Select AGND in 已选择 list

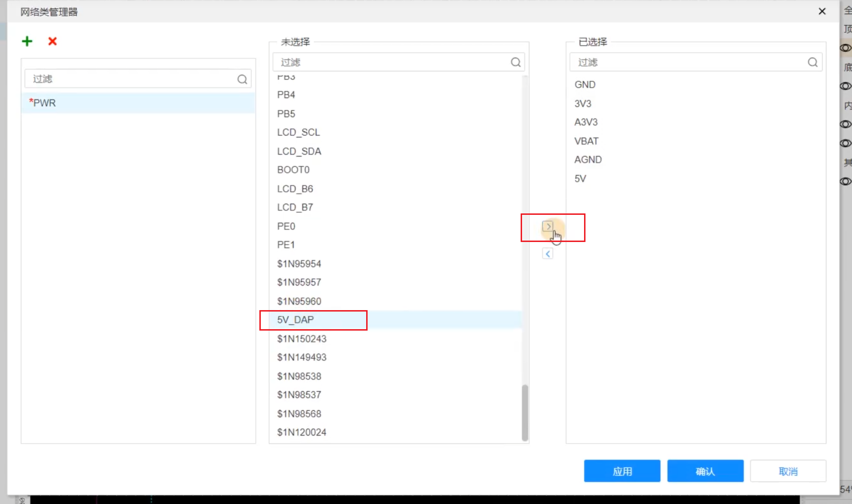[x=696, y=160]
